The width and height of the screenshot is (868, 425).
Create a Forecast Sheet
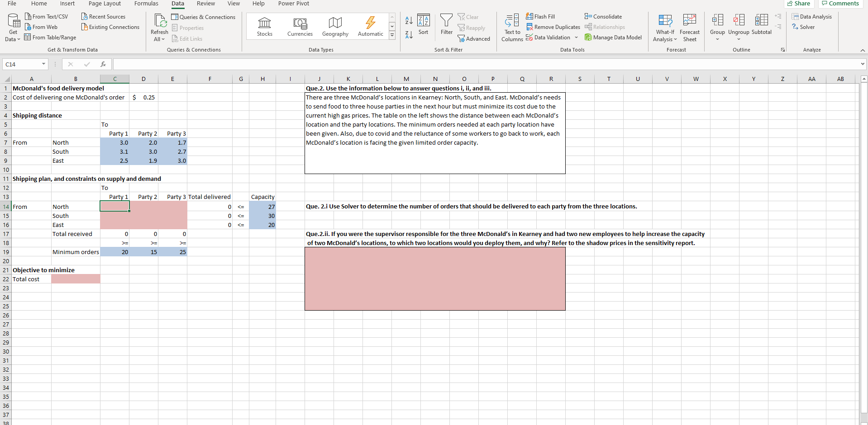[x=689, y=27]
